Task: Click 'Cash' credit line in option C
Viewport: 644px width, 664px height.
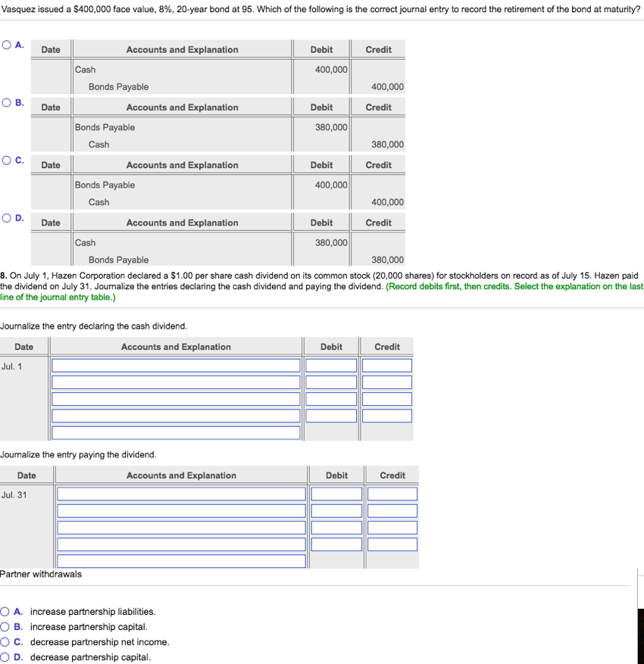Action: [x=98, y=202]
